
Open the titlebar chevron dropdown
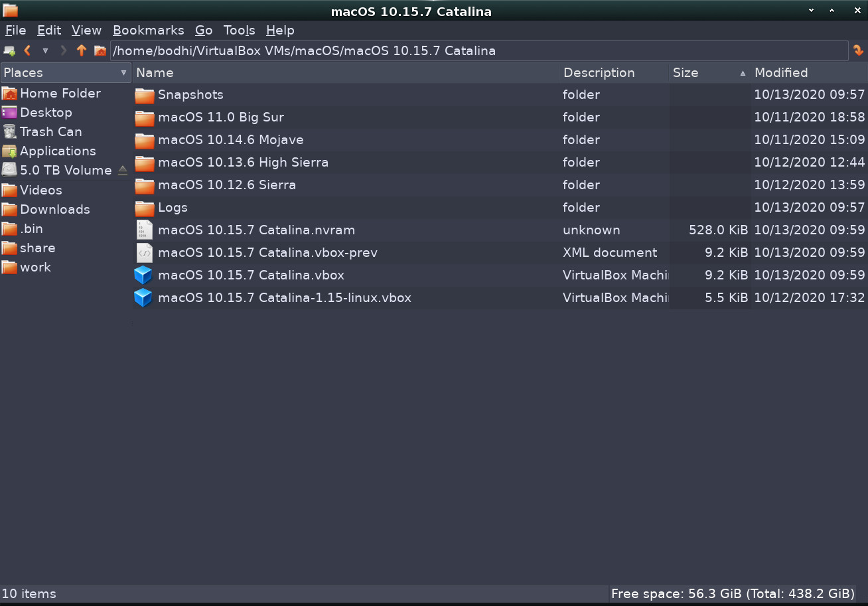811,11
